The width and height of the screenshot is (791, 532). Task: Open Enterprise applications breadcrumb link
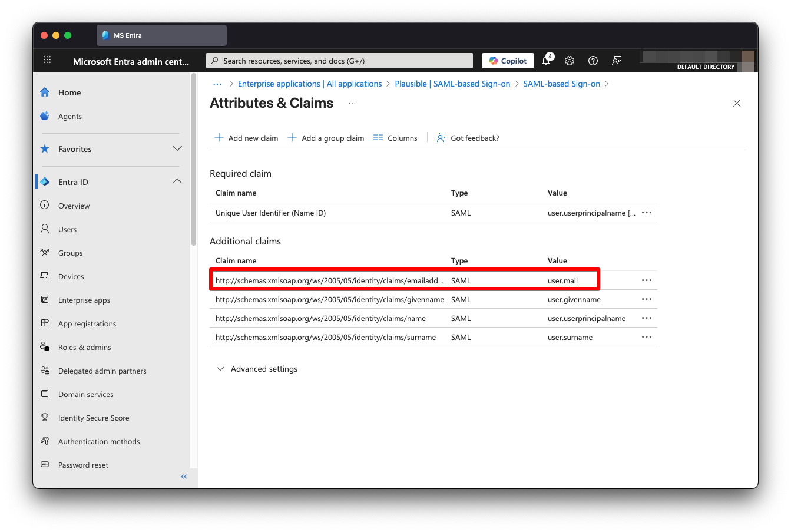[309, 84]
